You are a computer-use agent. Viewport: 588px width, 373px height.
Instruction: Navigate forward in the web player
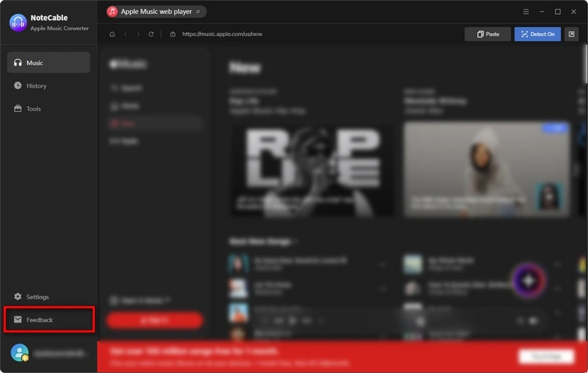[138, 34]
